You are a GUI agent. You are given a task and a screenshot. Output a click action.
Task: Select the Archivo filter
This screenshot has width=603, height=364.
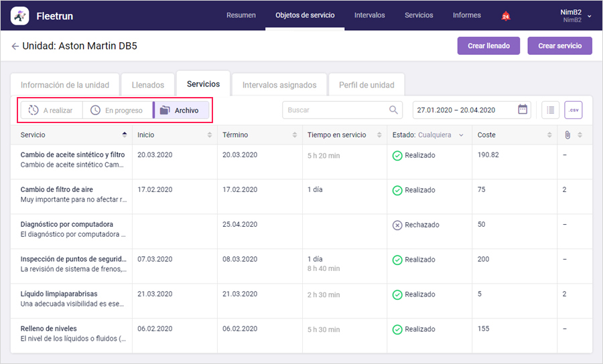click(x=181, y=110)
